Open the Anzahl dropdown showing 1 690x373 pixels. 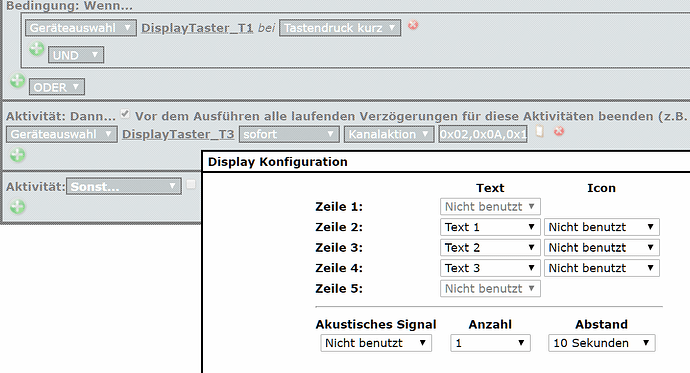coord(490,343)
